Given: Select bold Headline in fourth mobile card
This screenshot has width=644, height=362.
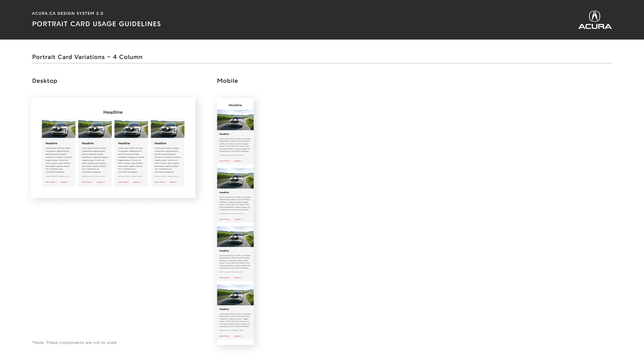Looking at the screenshot, I should pos(224,309).
